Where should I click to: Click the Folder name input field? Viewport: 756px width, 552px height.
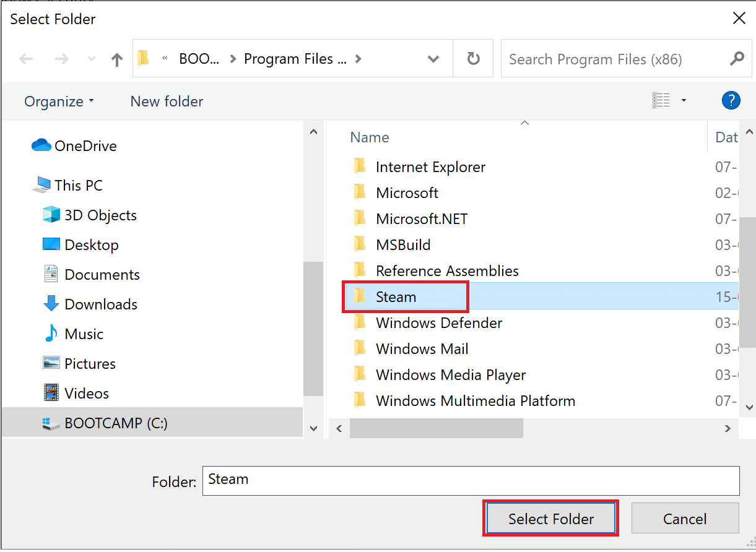(472, 480)
